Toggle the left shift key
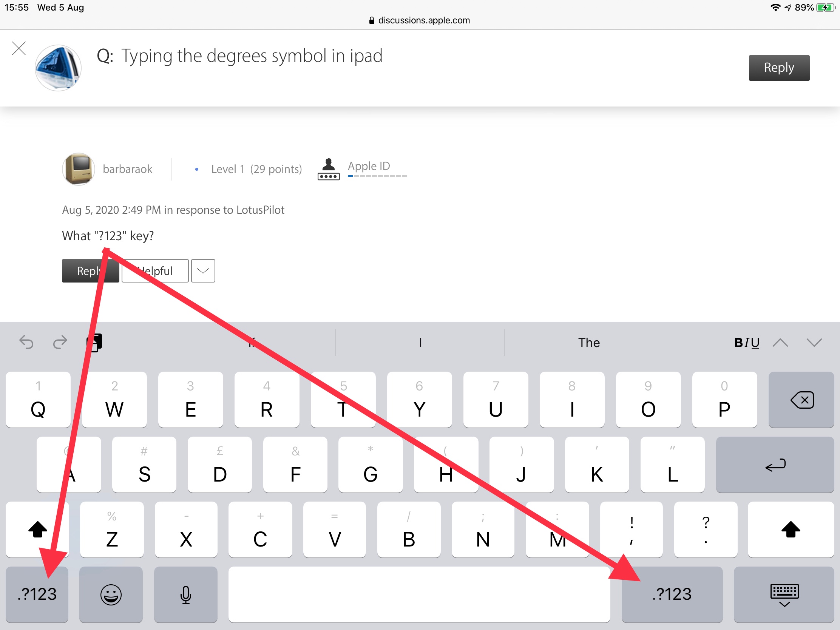Viewport: 840px width, 630px height. pos(37,530)
